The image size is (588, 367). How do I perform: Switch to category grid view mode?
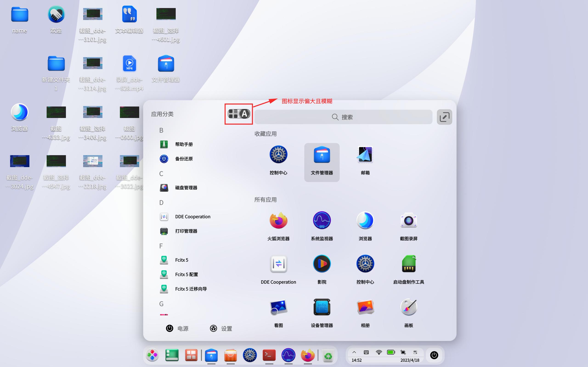[x=233, y=114]
